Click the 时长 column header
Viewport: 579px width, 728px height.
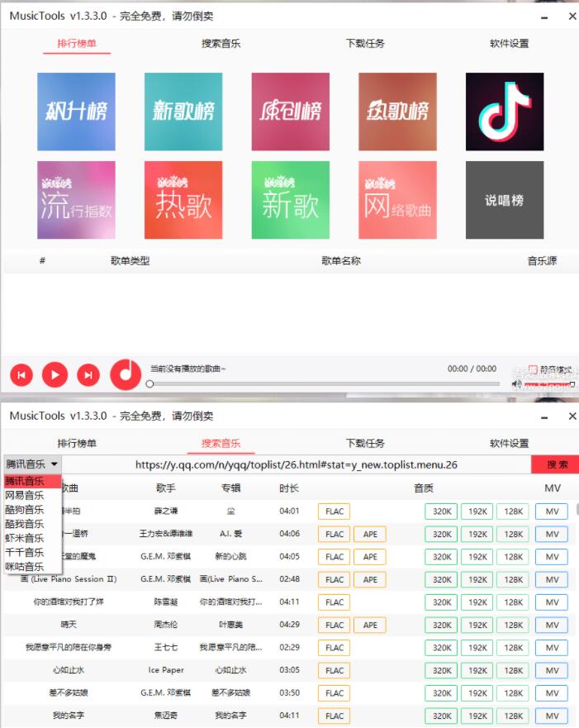[289, 488]
